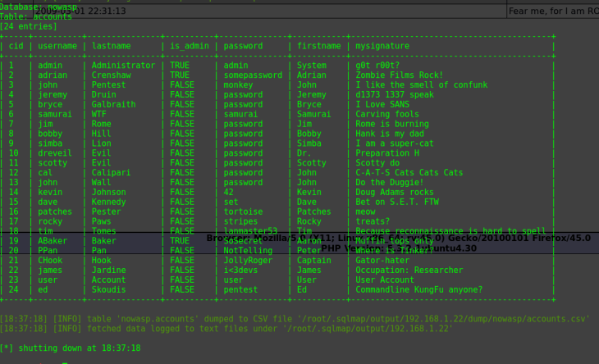Click the 'is_admin' column header
The width and height of the screenshot is (599, 364).
[190, 46]
